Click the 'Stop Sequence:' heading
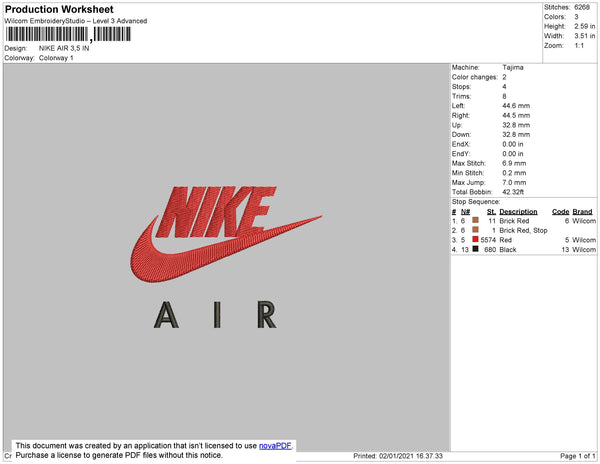The image size is (600, 464). coord(476,202)
